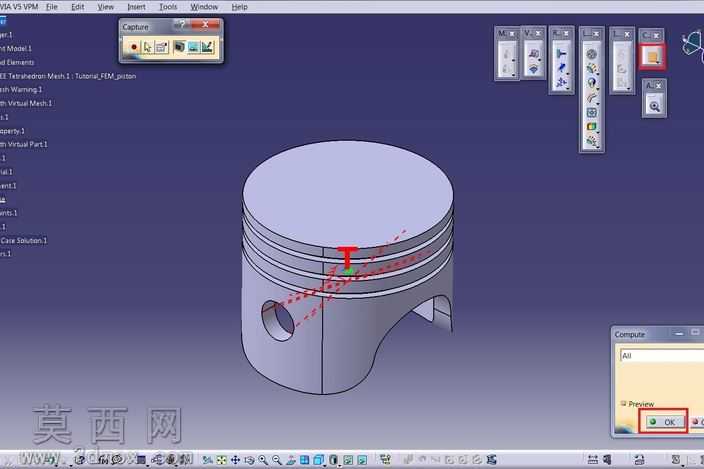This screenshot has width=704, height=469.
Task: Expand arrow under Compute icon
Action: click(x=658, y=63)
